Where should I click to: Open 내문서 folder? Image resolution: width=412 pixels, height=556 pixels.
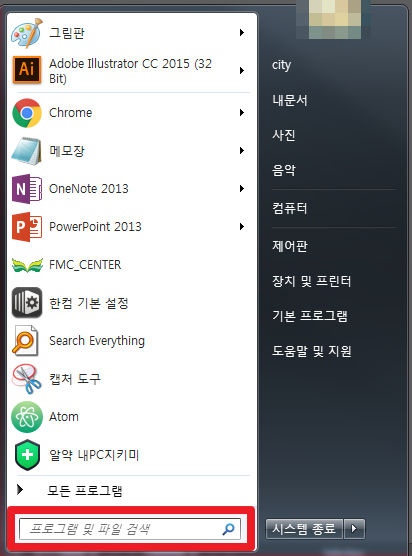click(290, 100)
